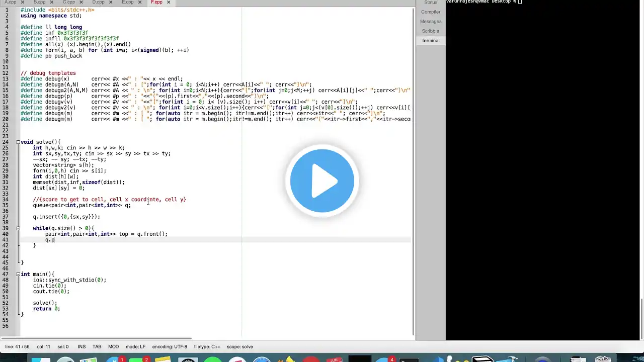The height and width of the screenshot is (362, 644).
Task: Click the editor's horizontal scrollbar
Action: pyautogui.click(x=96, y=338)
